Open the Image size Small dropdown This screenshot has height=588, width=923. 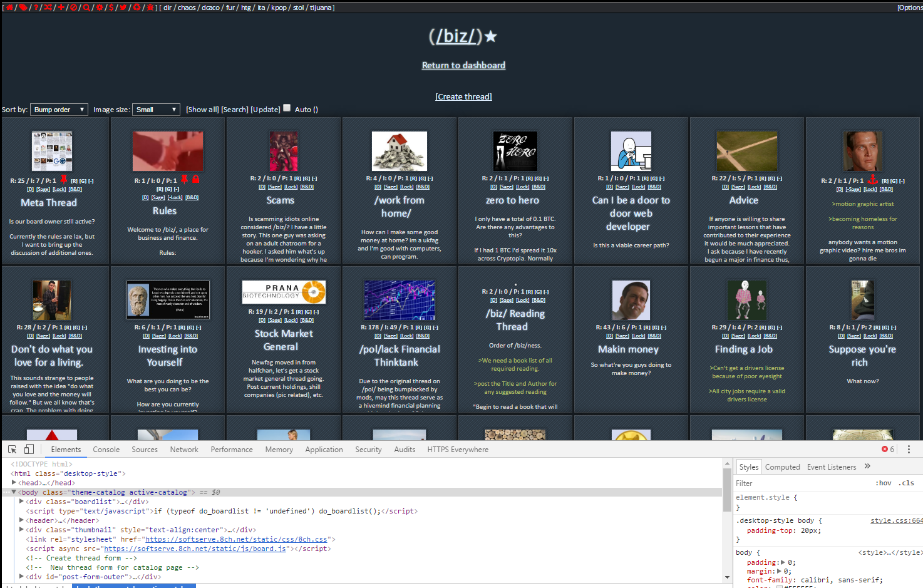(157, 110)
